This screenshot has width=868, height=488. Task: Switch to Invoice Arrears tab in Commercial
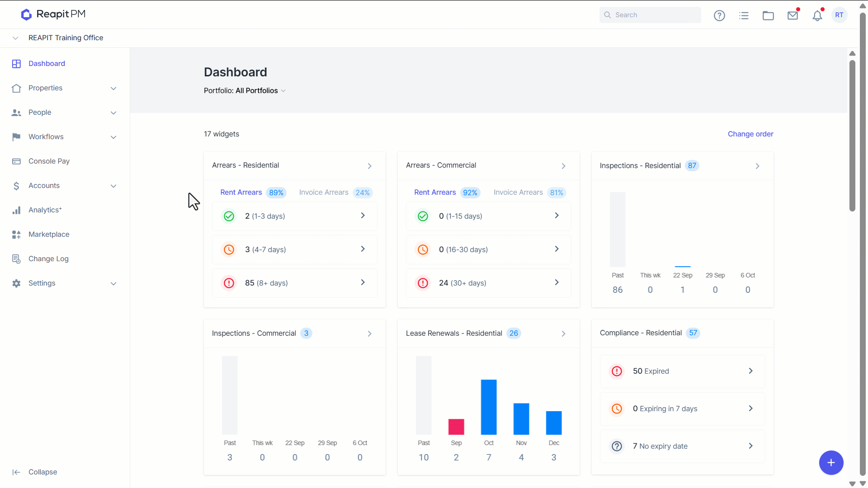click(529, 192)
